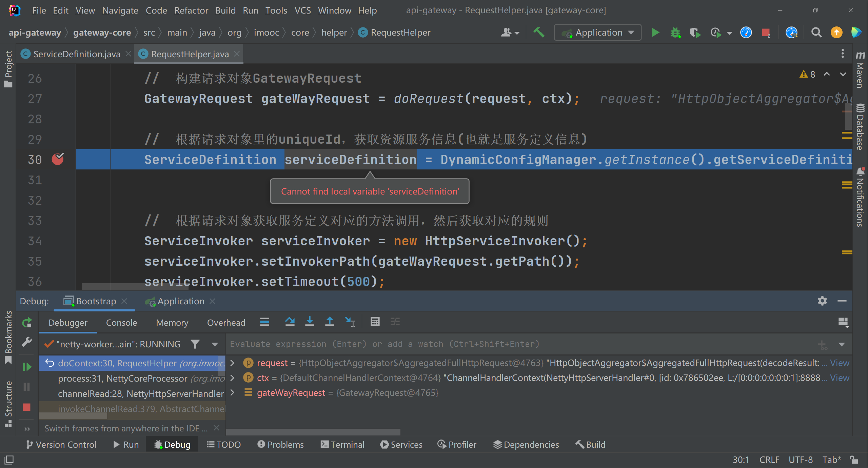Image resolution: width=868 pixels, height=468 pixels.
Task: Click the editor horizontal scrollbar
Action: point(135,287)
